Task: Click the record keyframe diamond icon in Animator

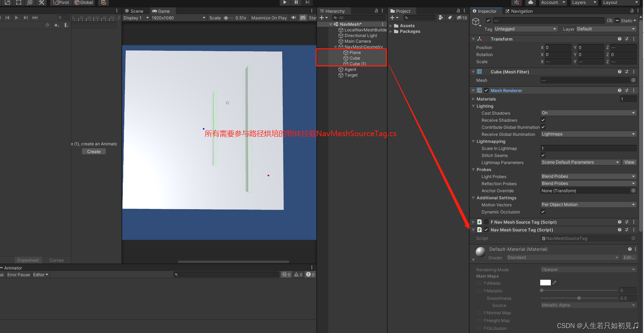Action: (x=57, y=25)
